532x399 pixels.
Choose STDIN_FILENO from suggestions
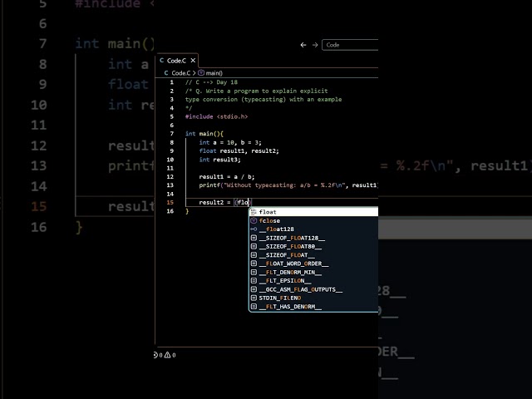314,298
